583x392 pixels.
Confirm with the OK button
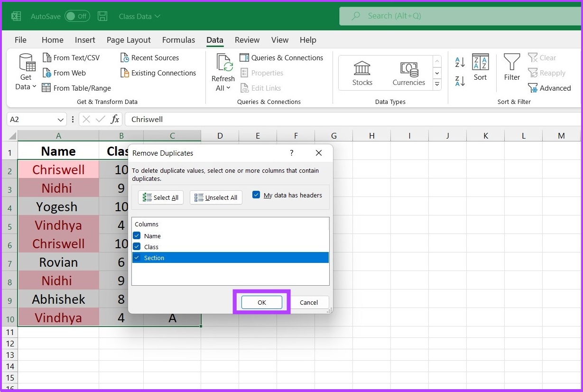coord(262,302)
